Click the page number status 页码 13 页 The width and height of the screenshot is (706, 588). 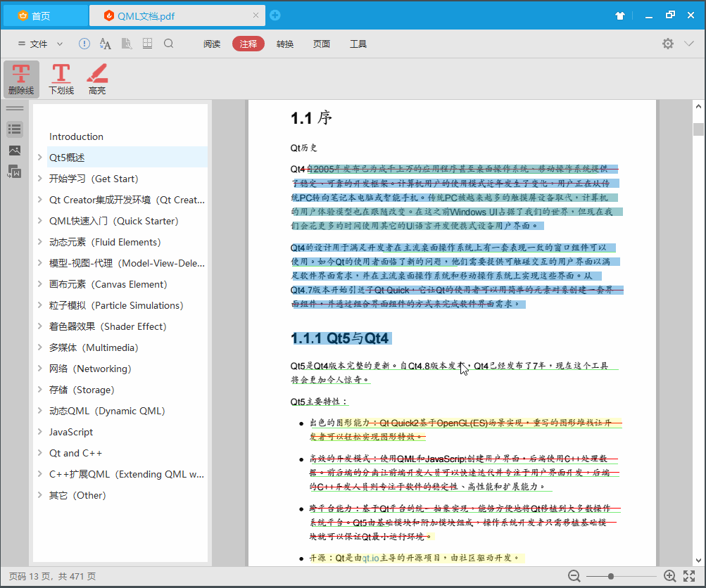(x=30, y=576)
